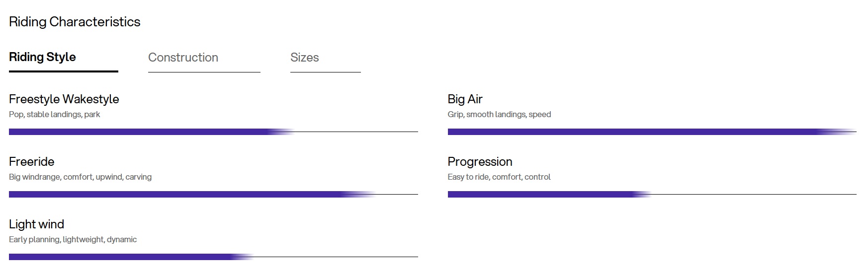This screenshot has width=868, height=274.
Task: Click the Riding Characteristics heading
Action: point(75,22)
